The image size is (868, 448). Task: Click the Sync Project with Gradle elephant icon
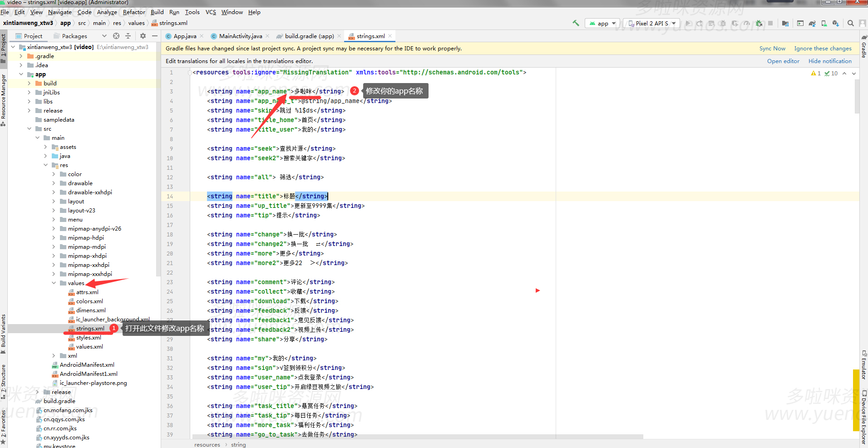click(x=812, y=23)
